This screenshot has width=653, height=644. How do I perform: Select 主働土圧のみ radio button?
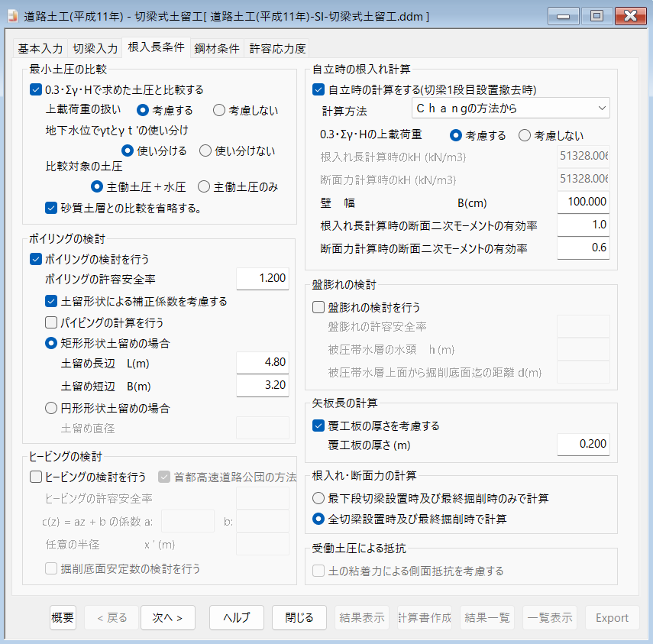(x=204, y=186)
